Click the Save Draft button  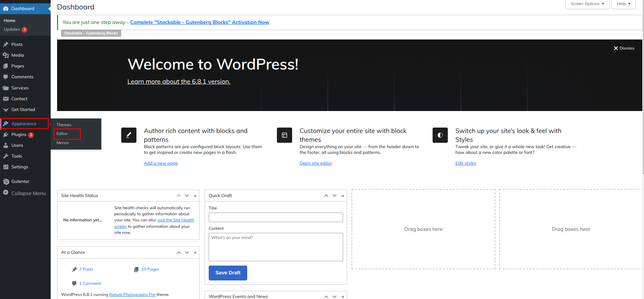(228, 273)
